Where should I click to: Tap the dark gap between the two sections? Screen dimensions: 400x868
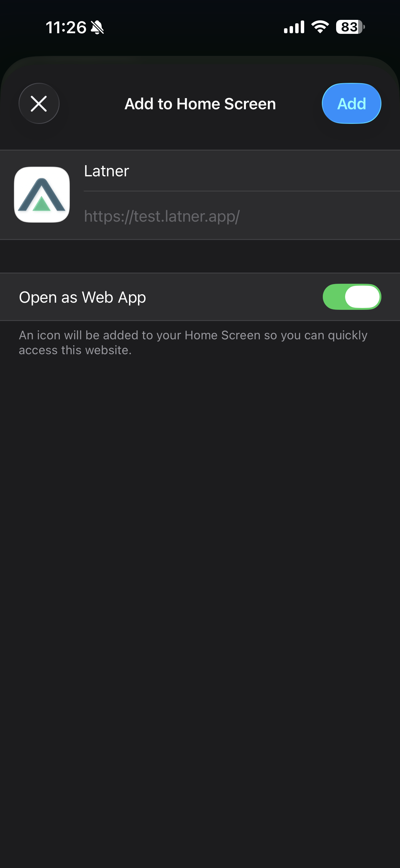(200, 256)
